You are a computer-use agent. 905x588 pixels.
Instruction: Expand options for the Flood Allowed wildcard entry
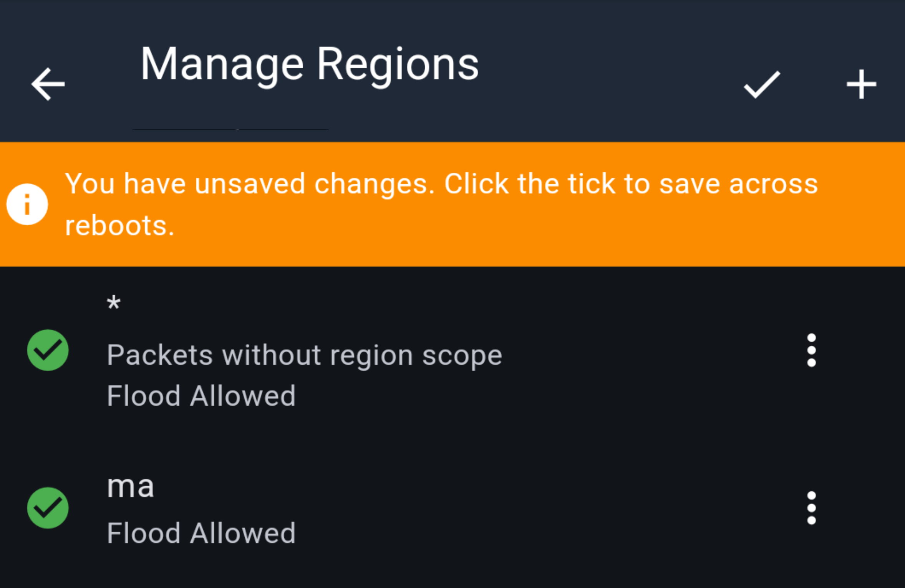coord(812,349)
